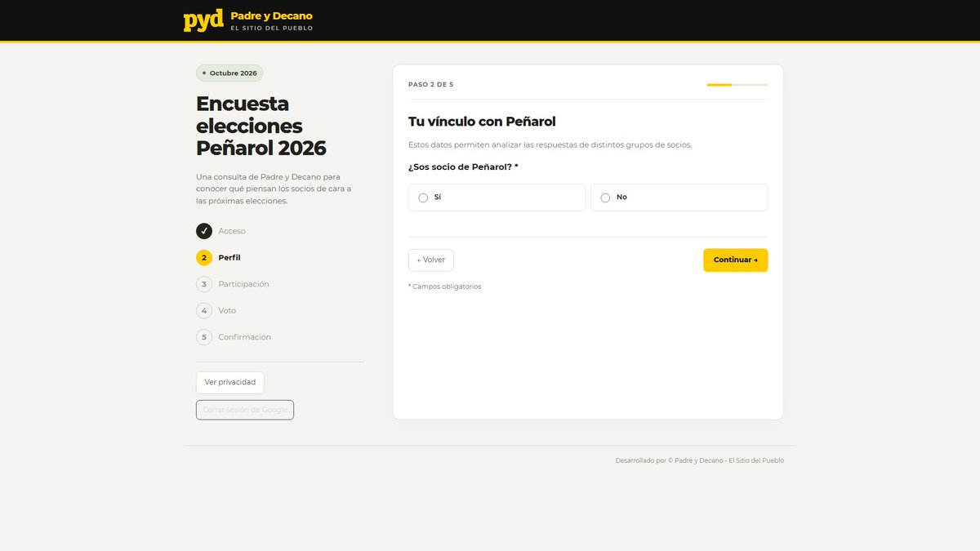The image size is (980, 551).
Task: Click the Voto step label
Action: pyautogui.click(x=227, y=311)
